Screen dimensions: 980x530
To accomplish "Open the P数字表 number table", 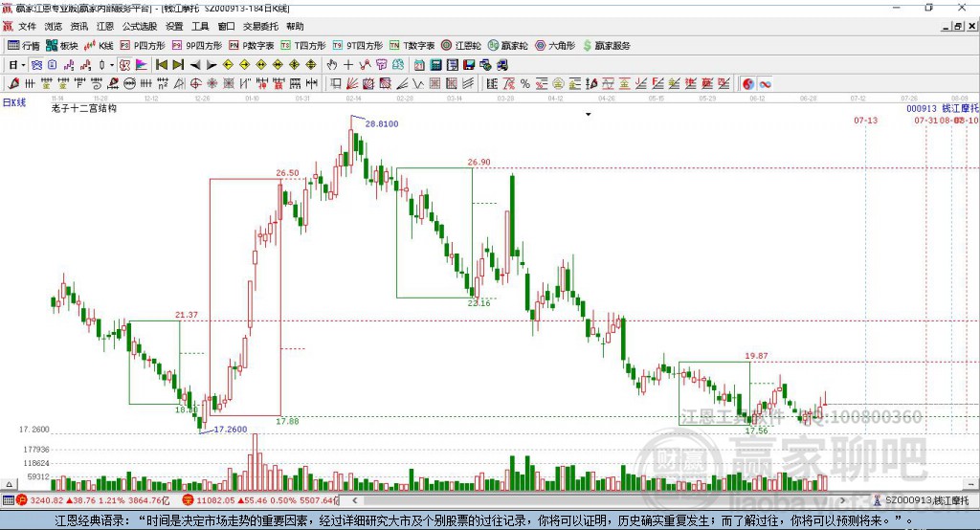I will click(252, 46).
